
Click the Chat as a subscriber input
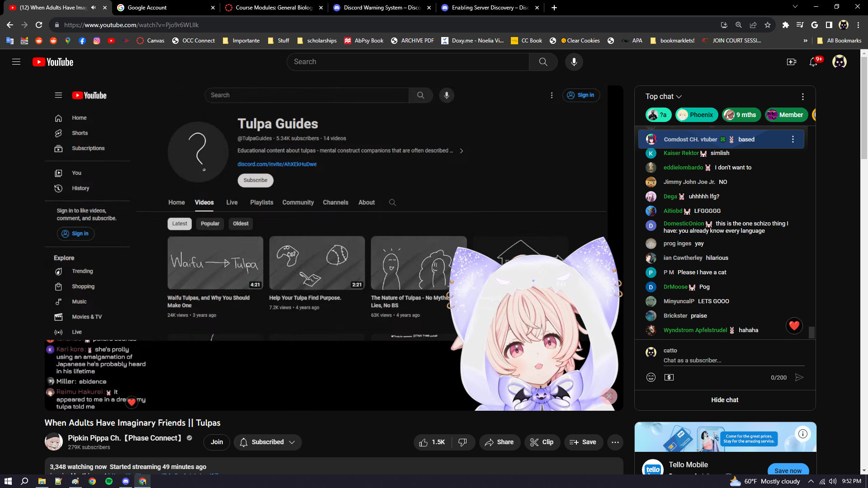click(734, 361)
